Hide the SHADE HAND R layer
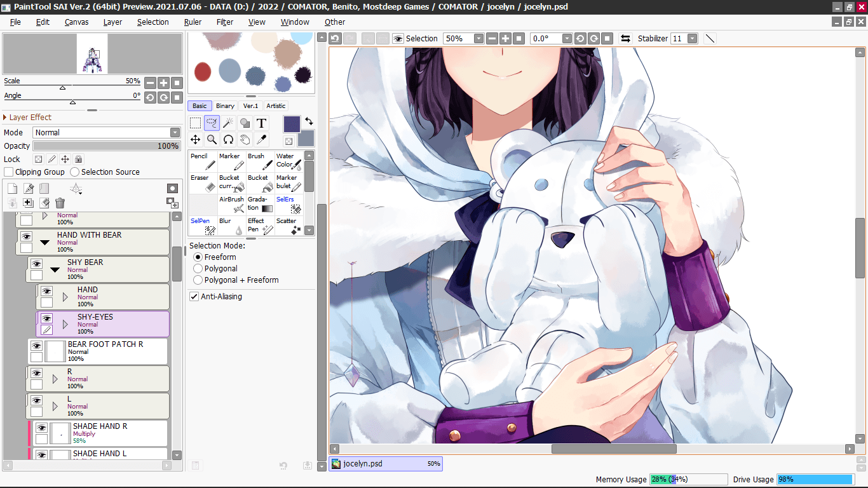This screenshot has width=868, height=488. tap(41, 428)
